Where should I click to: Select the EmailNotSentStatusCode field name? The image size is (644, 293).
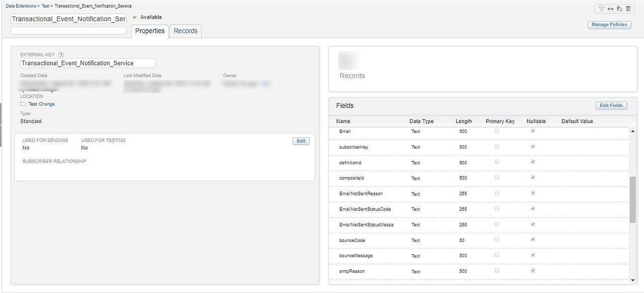[365, 209]
